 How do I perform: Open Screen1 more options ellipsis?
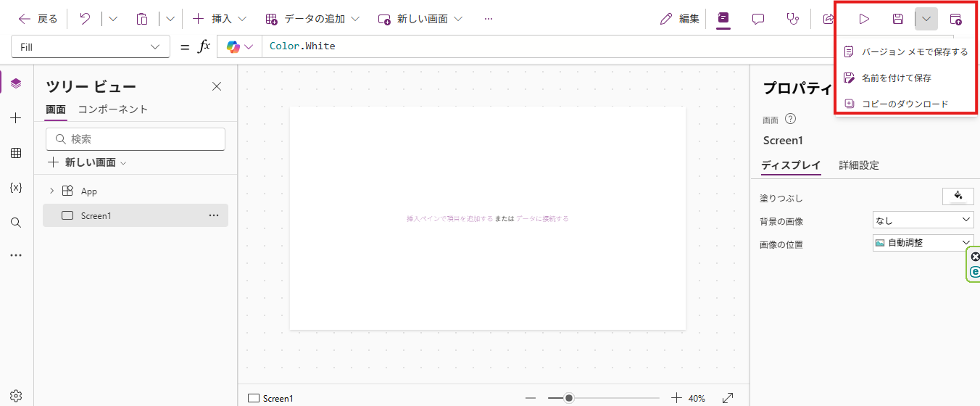[x=214, y=215]
